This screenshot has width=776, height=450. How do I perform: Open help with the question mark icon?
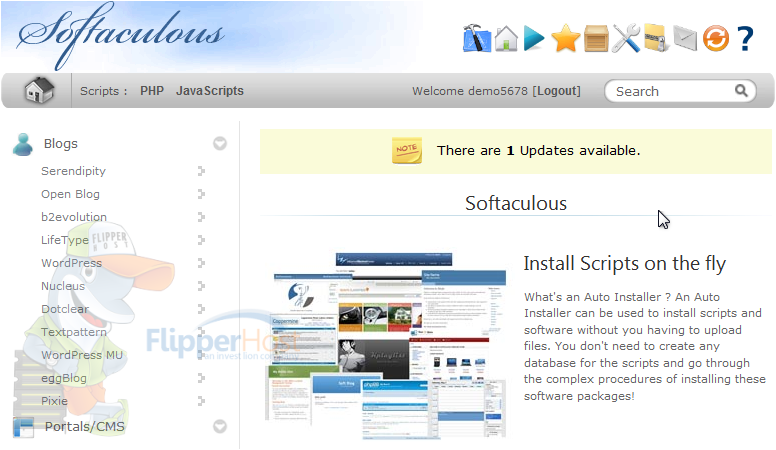click(745, 38)
